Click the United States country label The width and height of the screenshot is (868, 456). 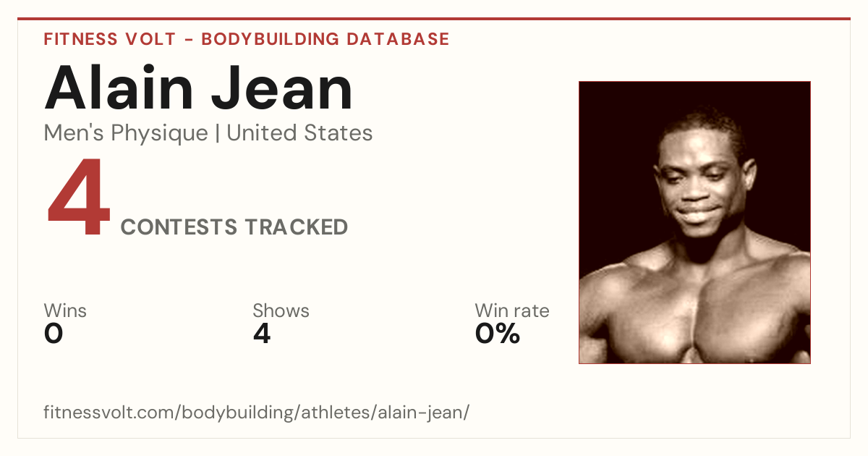click(x=300, y=133)
